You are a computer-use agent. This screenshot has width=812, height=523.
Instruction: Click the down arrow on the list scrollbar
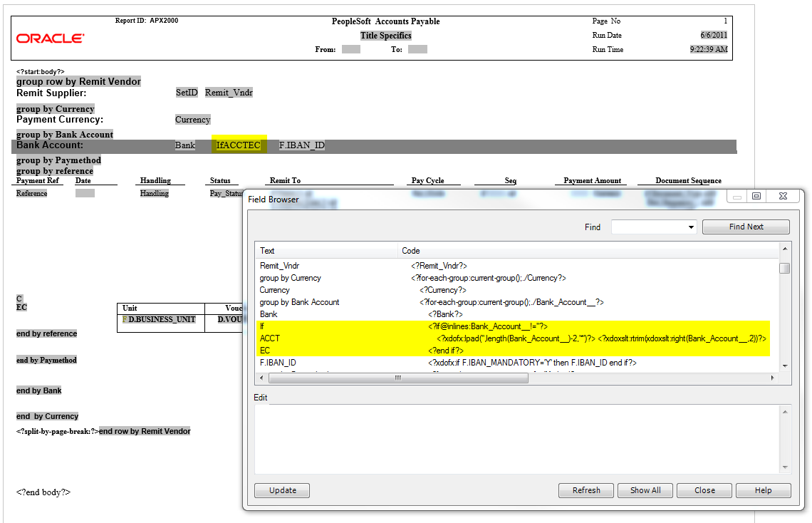click(786, 366)
